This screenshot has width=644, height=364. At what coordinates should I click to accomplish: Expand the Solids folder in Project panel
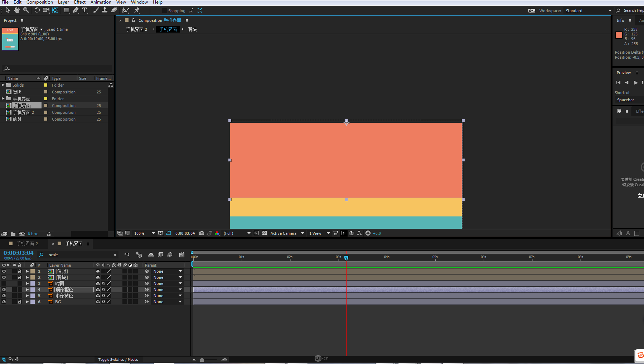[3, 85]
